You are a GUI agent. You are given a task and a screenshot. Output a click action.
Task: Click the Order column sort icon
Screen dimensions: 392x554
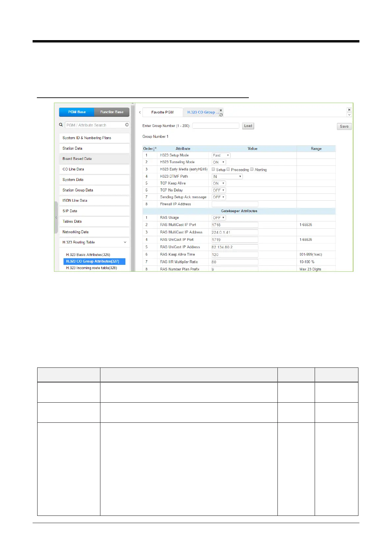[154, 149]
